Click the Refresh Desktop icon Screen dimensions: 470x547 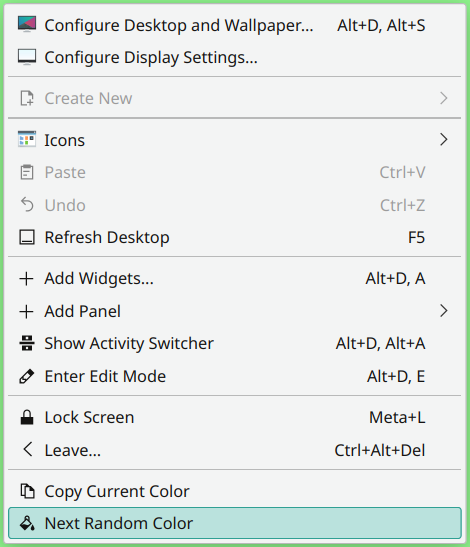27,237
